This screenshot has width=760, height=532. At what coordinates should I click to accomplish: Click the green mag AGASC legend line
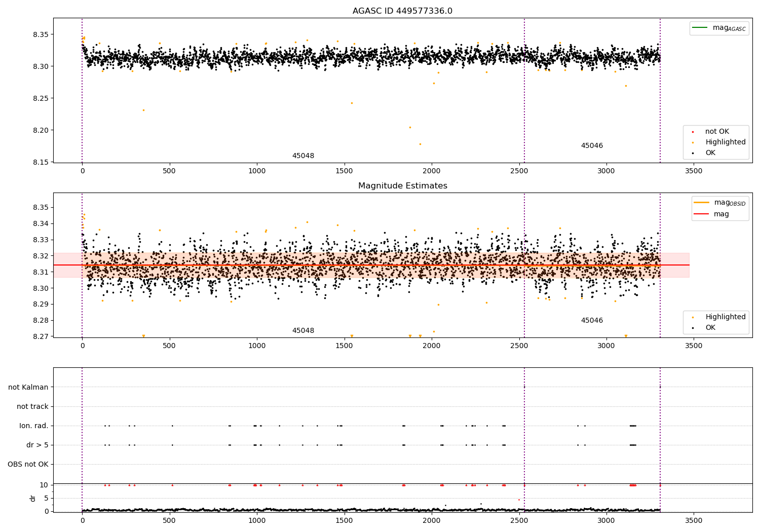tap(700, 28)
